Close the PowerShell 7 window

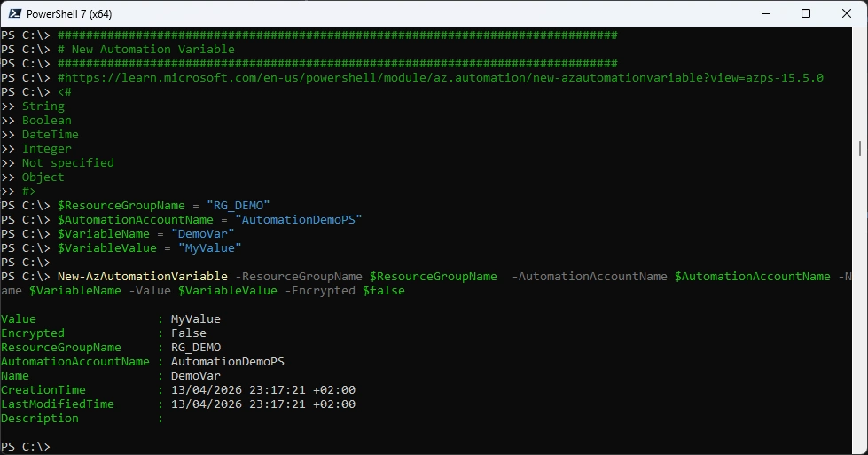pos(846,13)
